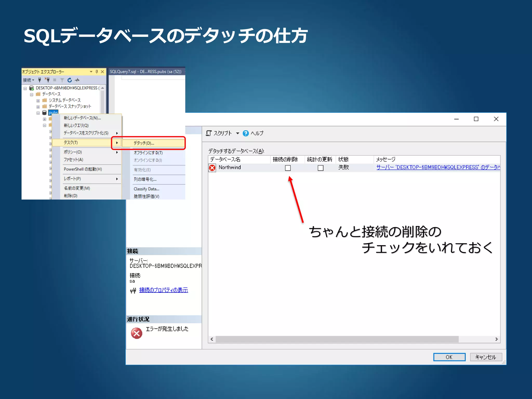This screenshot has height=399, width=532.
Task: Click the システム データベース folder icon
Action: click(x=44, y=100)
